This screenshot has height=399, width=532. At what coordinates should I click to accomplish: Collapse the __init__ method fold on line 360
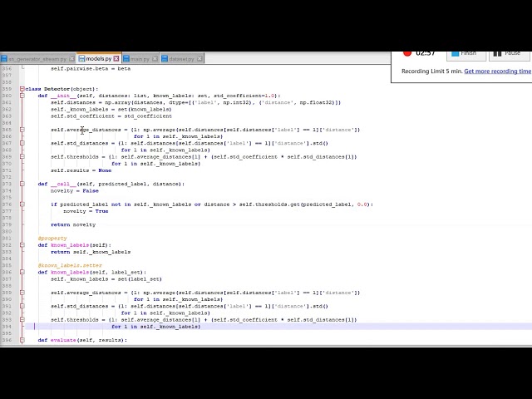[x=22, y=96]
